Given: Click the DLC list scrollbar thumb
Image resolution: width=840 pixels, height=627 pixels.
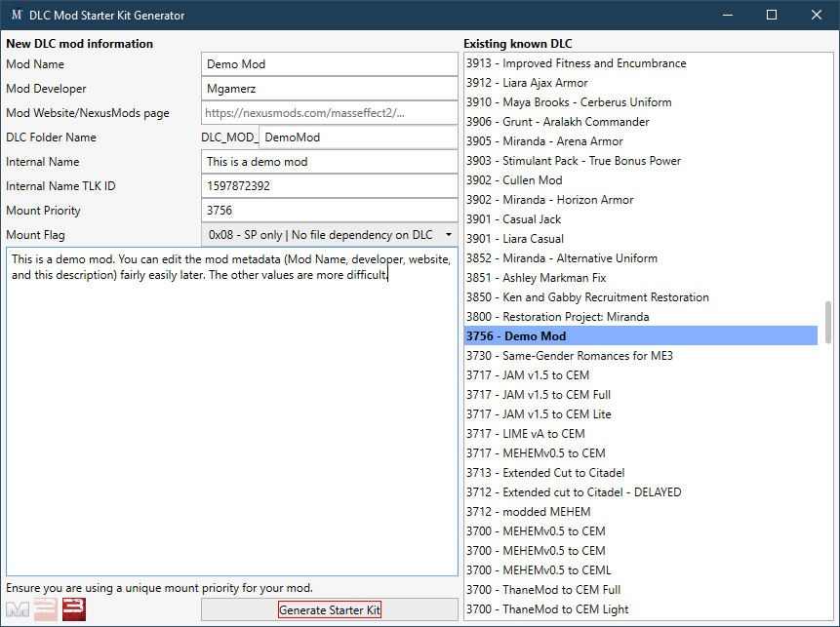Looking at the screenshot, I should point(829,322).
